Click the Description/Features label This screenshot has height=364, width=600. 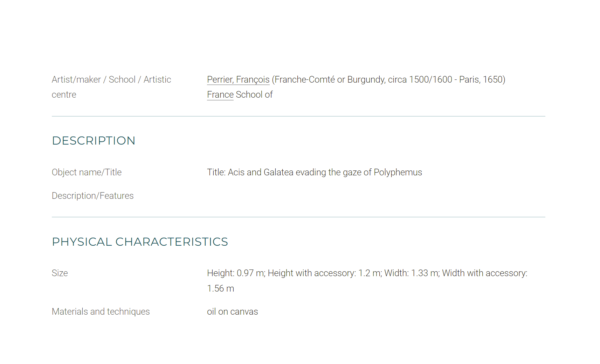[x=92, y=196]
